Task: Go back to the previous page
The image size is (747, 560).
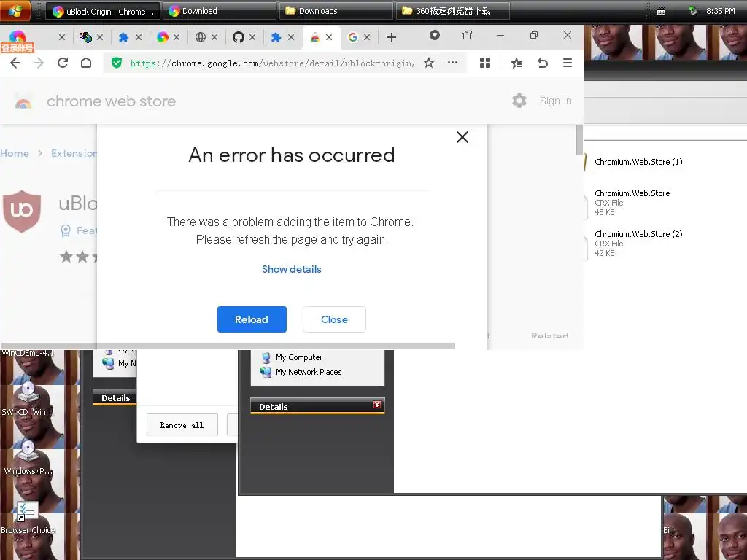Action: 15,63
